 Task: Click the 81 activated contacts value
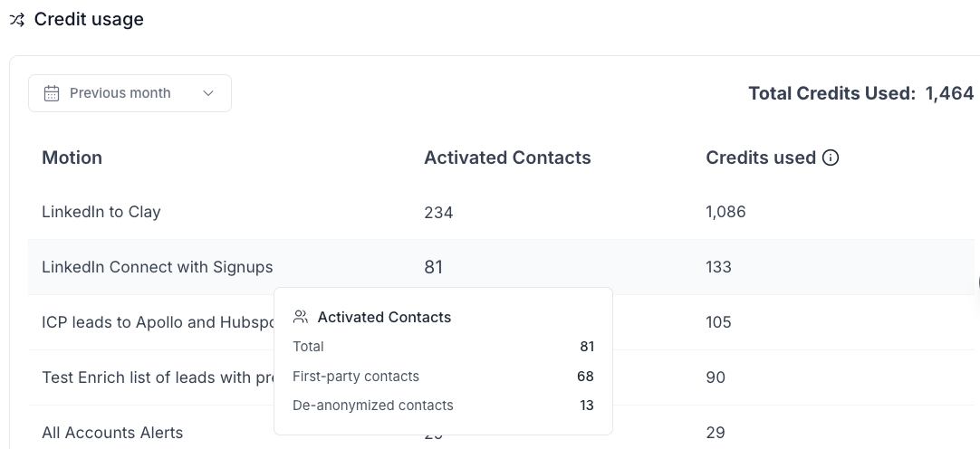433,267
